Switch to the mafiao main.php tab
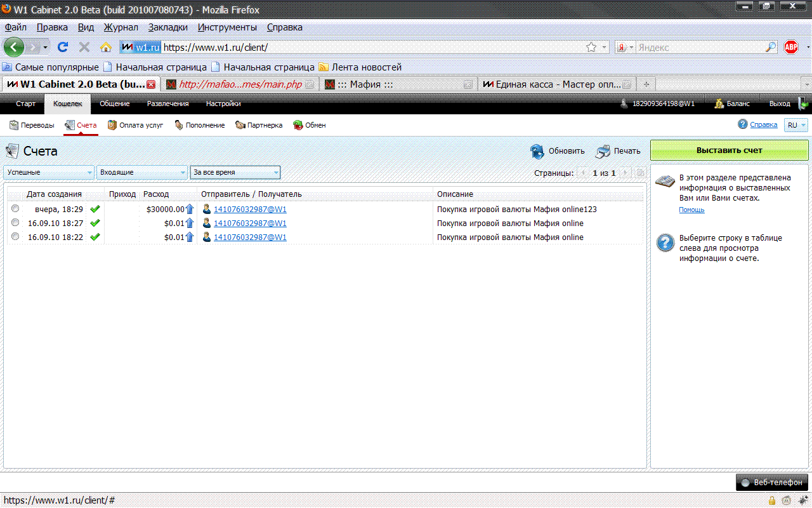Viewport: 812px width, 508px height. click(240, 84)
